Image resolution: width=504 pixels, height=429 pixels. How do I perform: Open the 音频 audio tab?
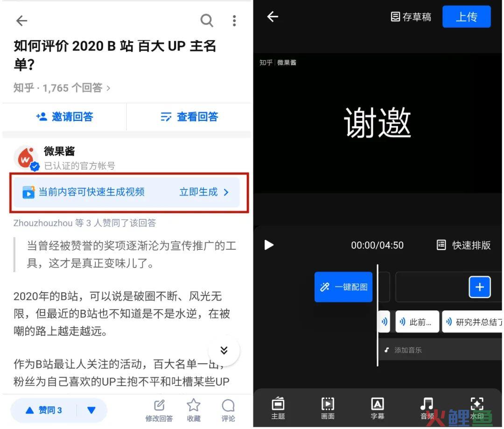coord(427,408)
